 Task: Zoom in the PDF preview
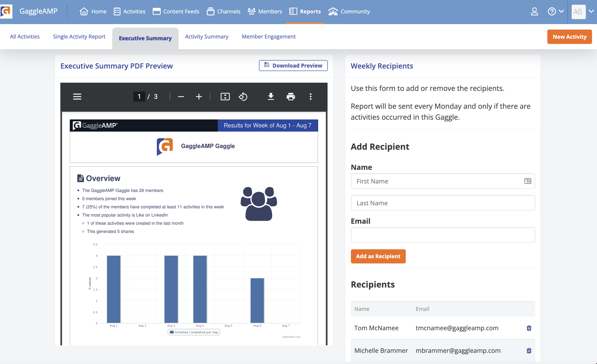(199, 97)
